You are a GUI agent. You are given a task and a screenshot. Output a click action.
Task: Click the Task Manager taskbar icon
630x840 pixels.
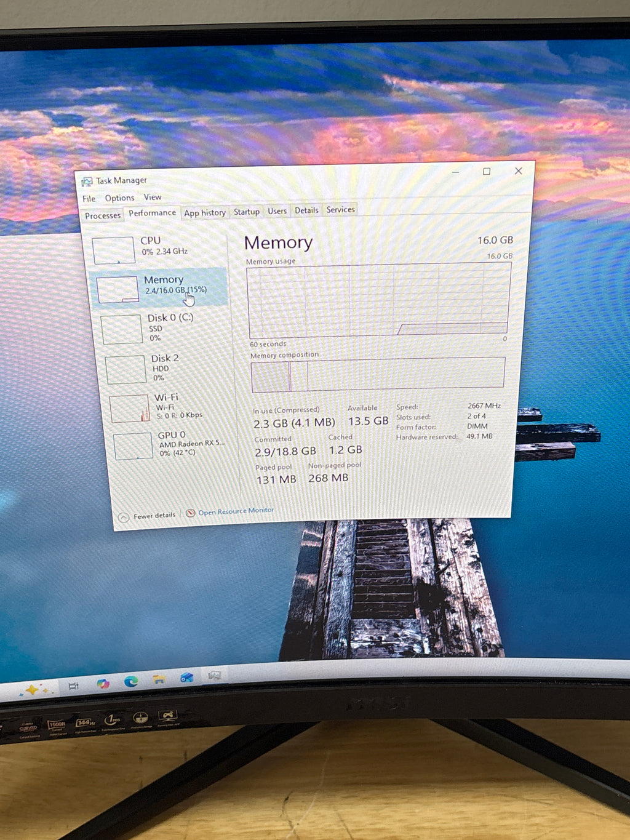click(214, 676)
